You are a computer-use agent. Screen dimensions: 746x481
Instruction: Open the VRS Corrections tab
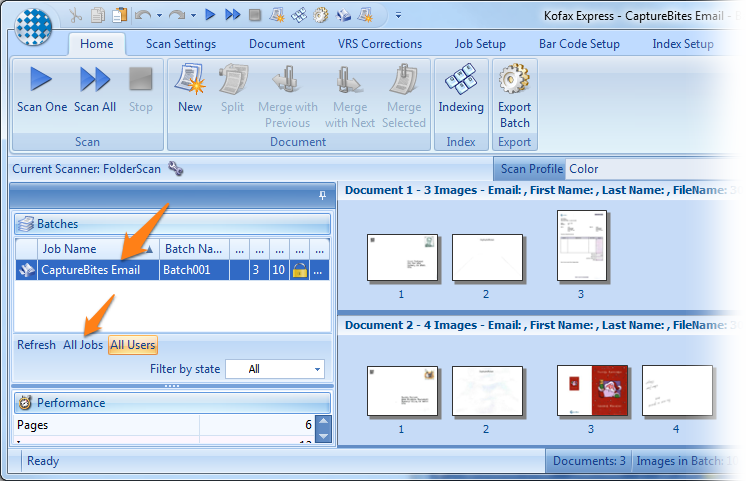[x=380, y=44]
